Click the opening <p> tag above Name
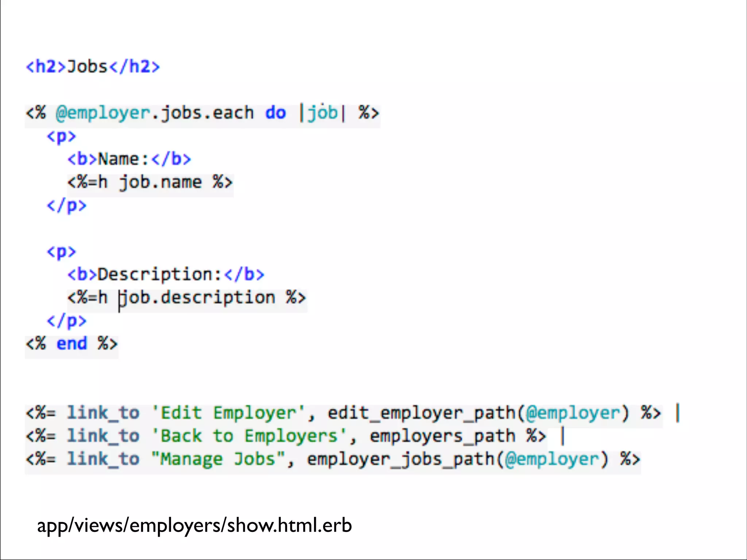Image resolution: width=747 pixels, height=560 pixels. click(61, 137)
